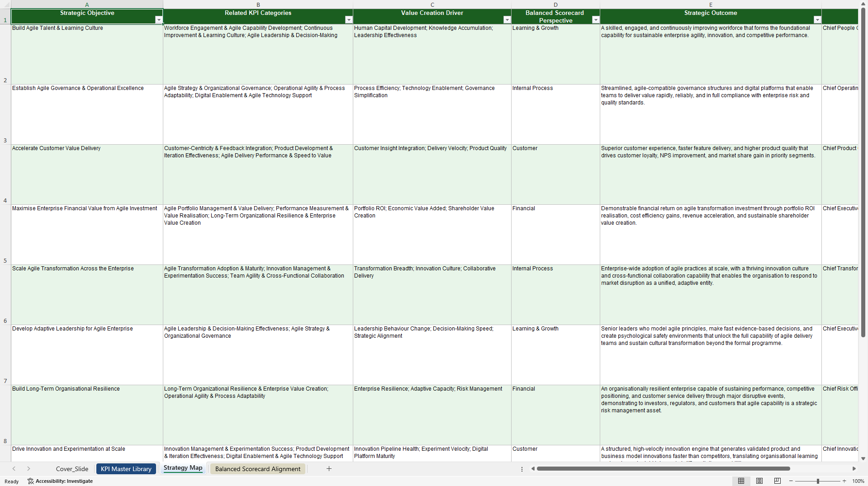Select the 'Workforce Engagement & Agile Capability' cell
868x486 pixels.
pyautogui.click(x=258, y=54)
